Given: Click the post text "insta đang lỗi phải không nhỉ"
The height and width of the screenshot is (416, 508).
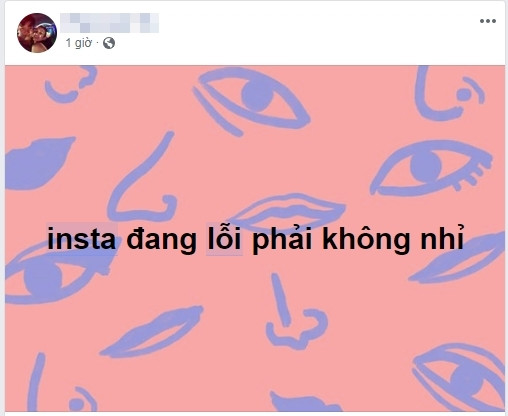Looking at the screenshot, I should pos(256,239).
